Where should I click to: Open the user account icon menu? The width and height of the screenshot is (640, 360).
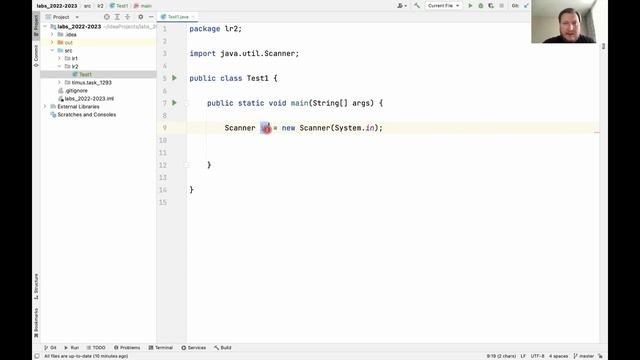[x=402, y=6]
